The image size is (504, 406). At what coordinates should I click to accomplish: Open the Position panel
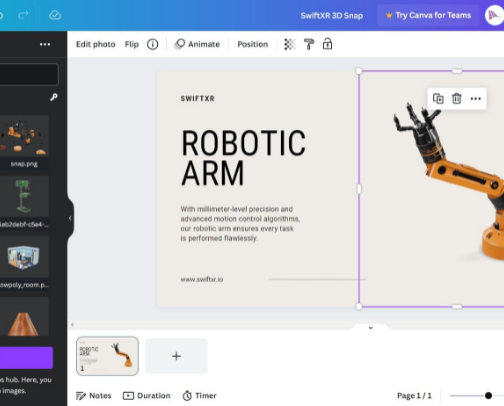(253, 44)
